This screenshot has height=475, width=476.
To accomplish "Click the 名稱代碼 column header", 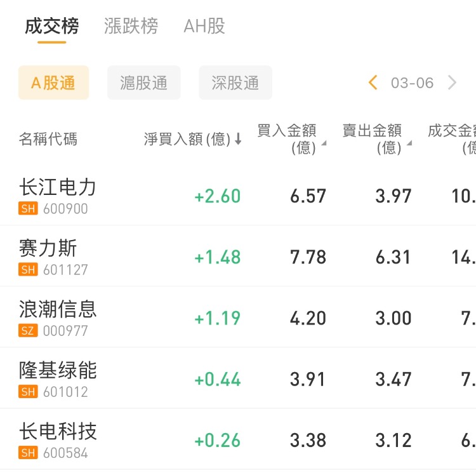I will 48,139.
